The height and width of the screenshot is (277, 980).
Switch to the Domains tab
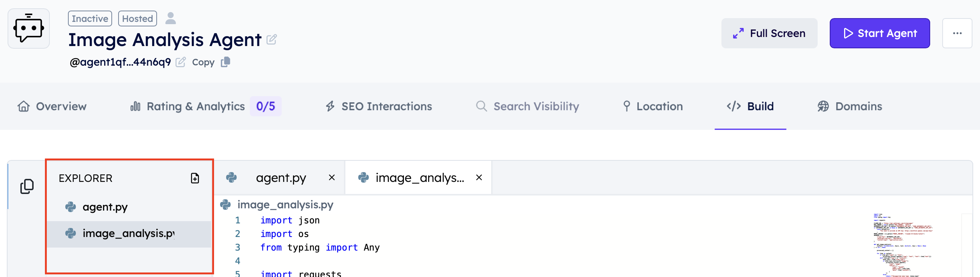point(850,106)
